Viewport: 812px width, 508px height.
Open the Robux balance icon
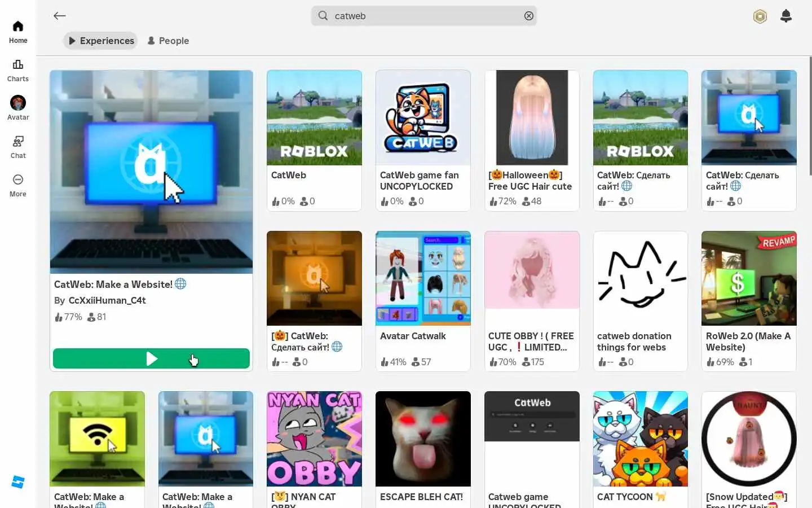tap(760, 16)
